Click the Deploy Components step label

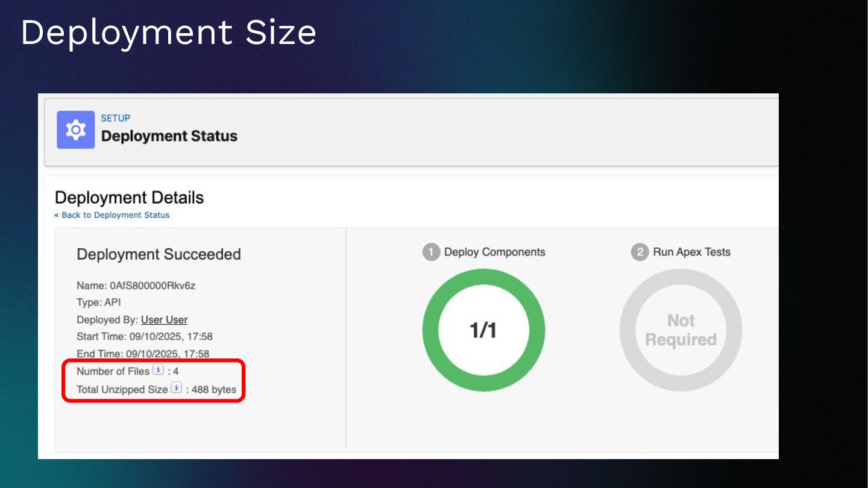tap(494, 252)
